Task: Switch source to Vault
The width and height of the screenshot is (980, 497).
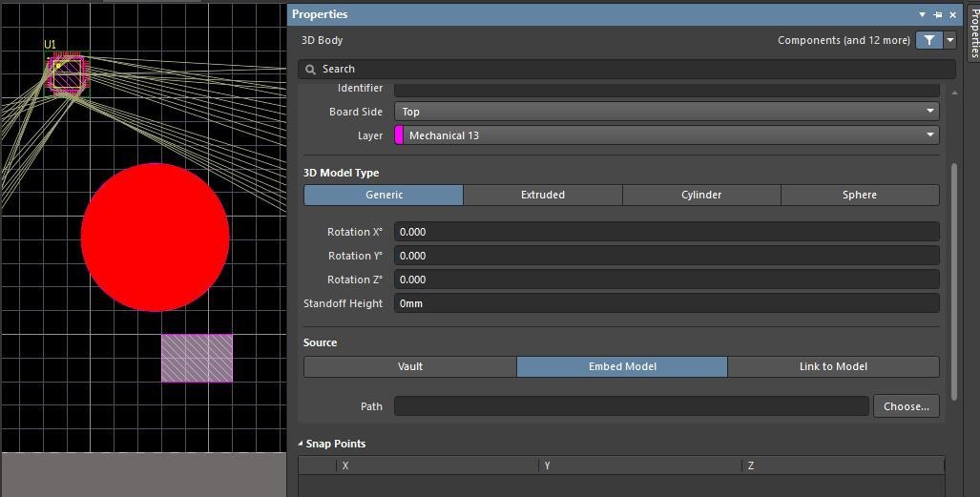Action: coord(410,366)
